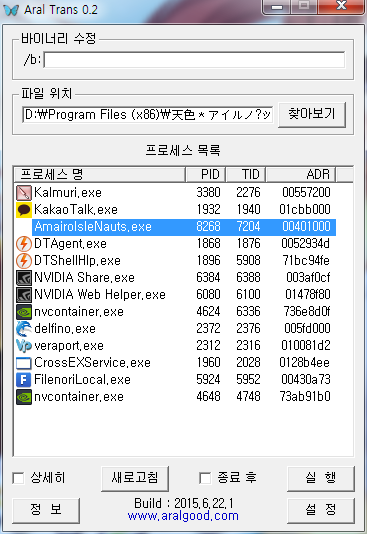Viewport: 367px width, 534px height.
Task: Click the 찾아보기 browse button
Action: [312, 114]
